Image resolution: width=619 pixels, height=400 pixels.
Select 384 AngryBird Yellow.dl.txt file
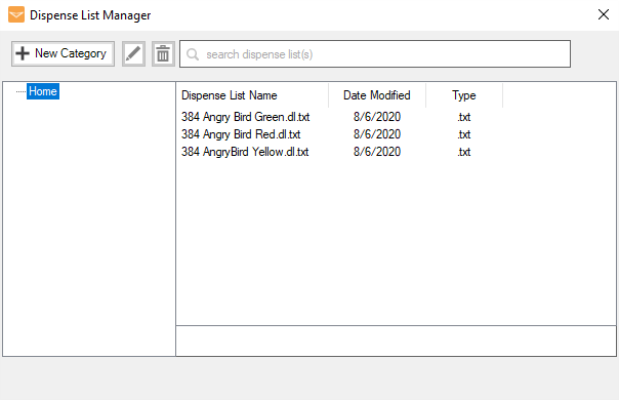pos(245,152)
